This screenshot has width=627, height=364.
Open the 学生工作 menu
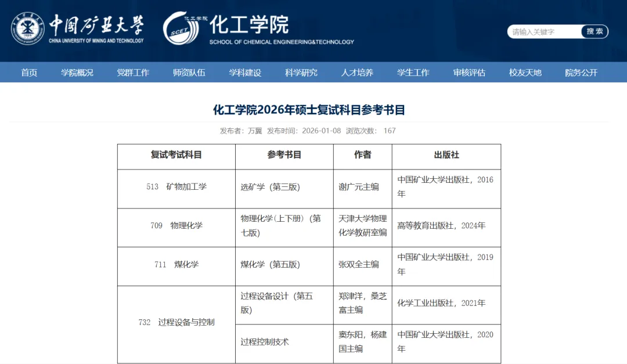click(413, 73)
